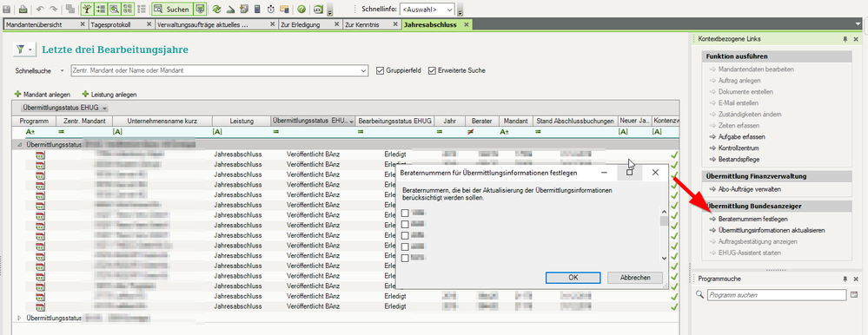Open main toolbar overflow arrow after LEX

click(x=330, y=11)
